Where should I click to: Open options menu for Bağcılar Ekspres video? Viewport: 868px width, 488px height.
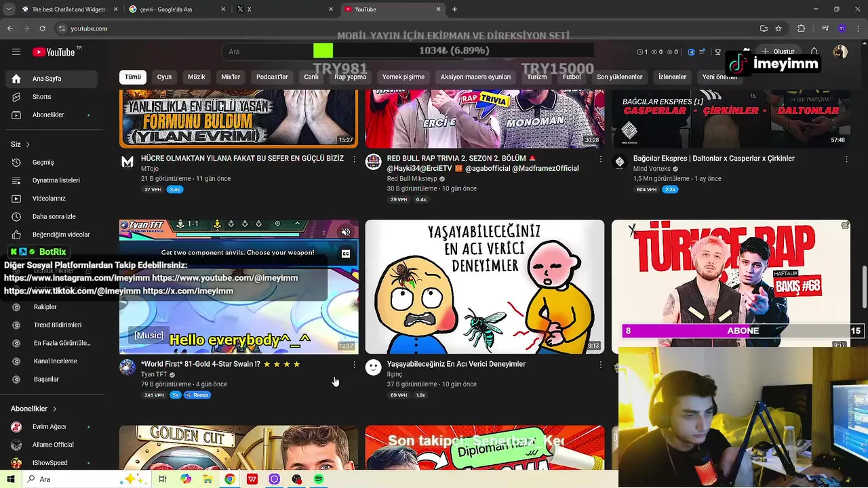[x=846, y=159]
